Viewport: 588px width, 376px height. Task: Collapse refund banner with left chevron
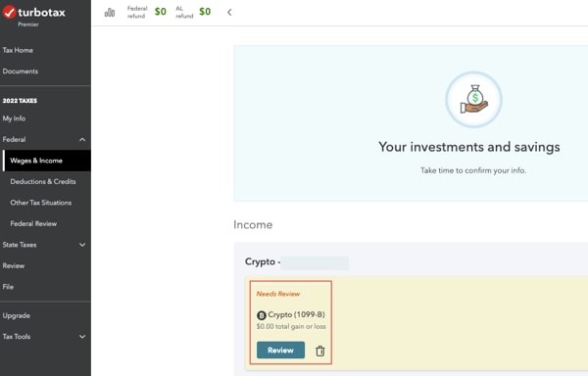click(x=229, y=13)
